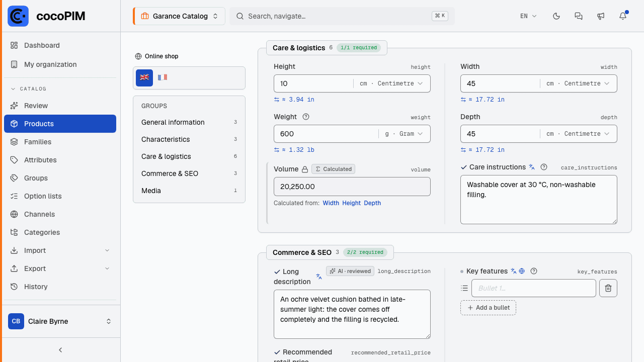Click the Key features globe icon
This screenshot has height=362, width=644.
click(x=522, y=271)
